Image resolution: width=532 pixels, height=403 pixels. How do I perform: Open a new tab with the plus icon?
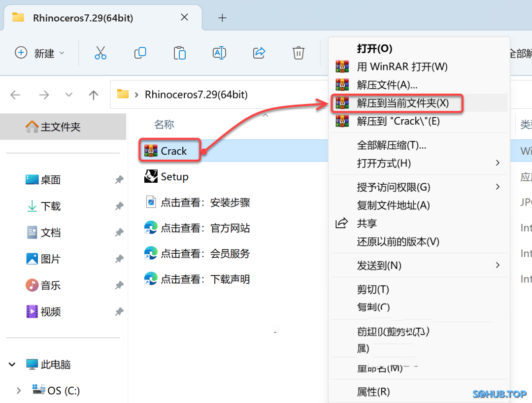pos(222,18)
